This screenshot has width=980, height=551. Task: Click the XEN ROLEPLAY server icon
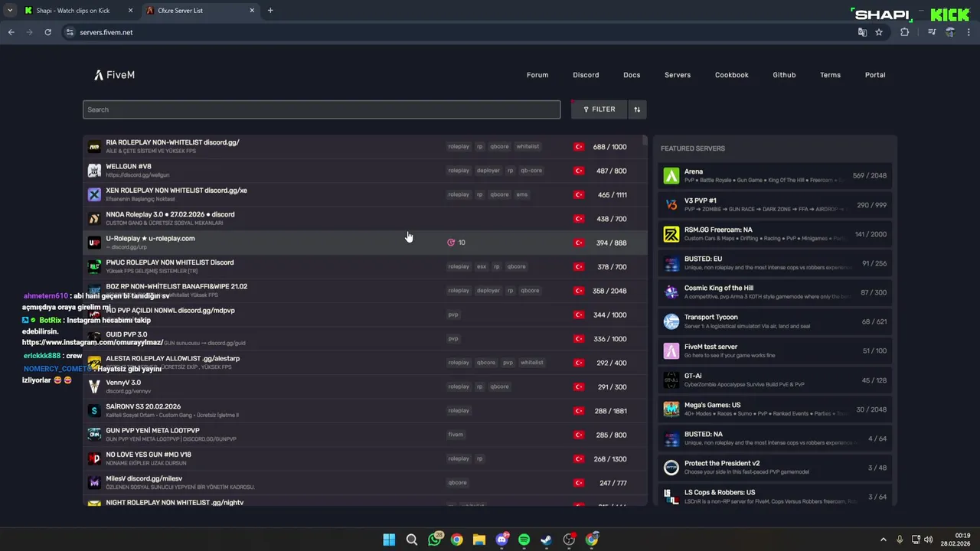tap(94, 194)
